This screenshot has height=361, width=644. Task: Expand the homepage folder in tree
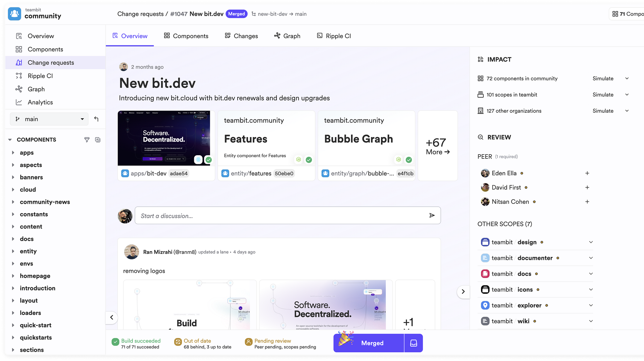[13, 276]
